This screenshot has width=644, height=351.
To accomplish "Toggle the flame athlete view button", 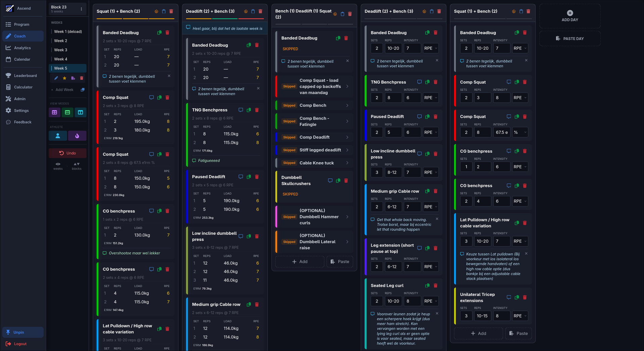I will (x=77, y=136).
